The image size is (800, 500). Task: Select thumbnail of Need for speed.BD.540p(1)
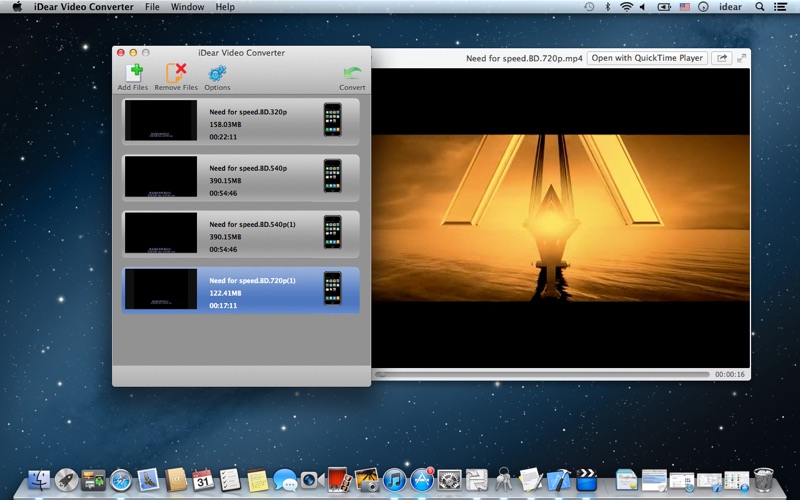coord(161,233)
